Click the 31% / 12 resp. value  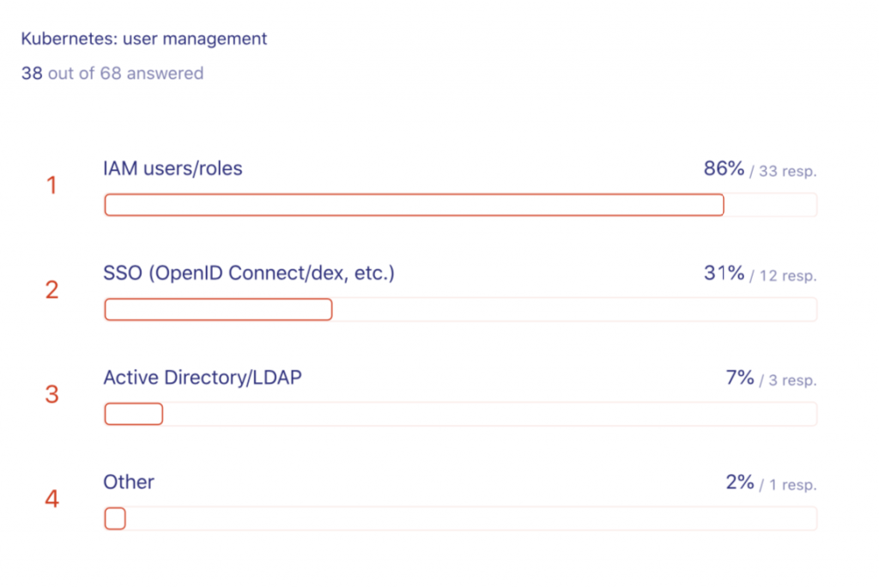[x=760, y=274]
